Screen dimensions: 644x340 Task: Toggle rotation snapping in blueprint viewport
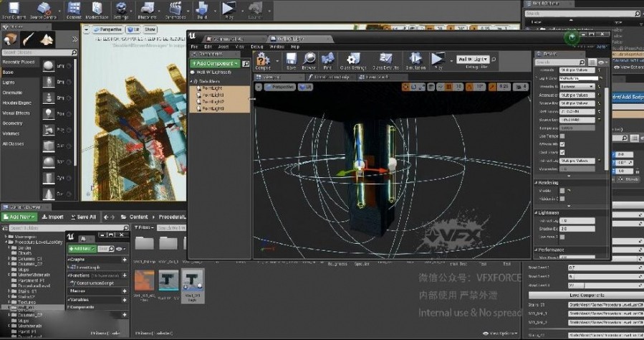[469, 87]
